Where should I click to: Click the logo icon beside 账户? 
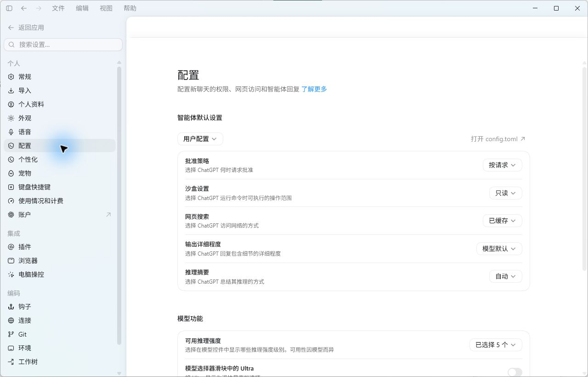click(x=11, y=215)
